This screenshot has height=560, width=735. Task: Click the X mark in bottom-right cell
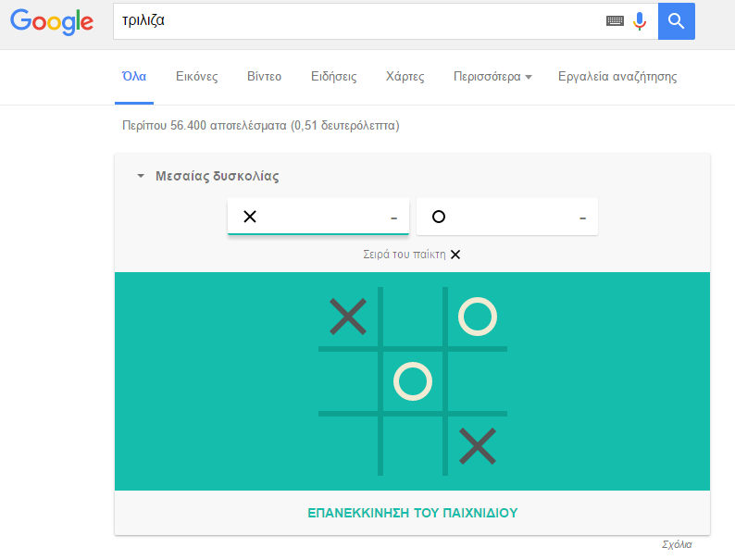tap(478, 447)
